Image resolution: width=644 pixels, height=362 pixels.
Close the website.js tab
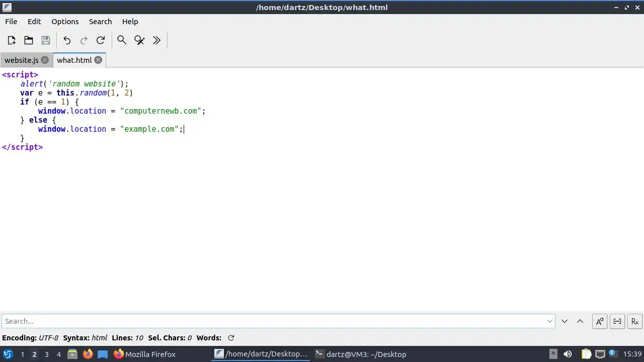pyautogui.click(x=45, y=60)
